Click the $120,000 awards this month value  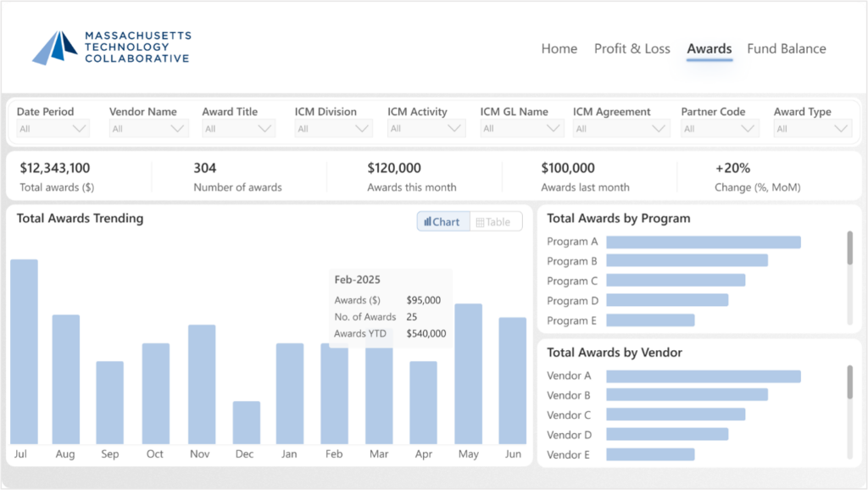click(x=394, y=168)
